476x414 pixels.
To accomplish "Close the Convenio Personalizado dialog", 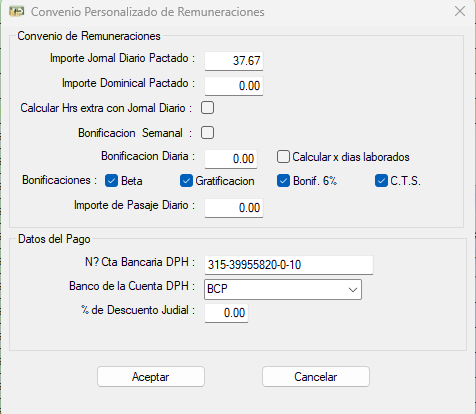I will tap(460, 11).
